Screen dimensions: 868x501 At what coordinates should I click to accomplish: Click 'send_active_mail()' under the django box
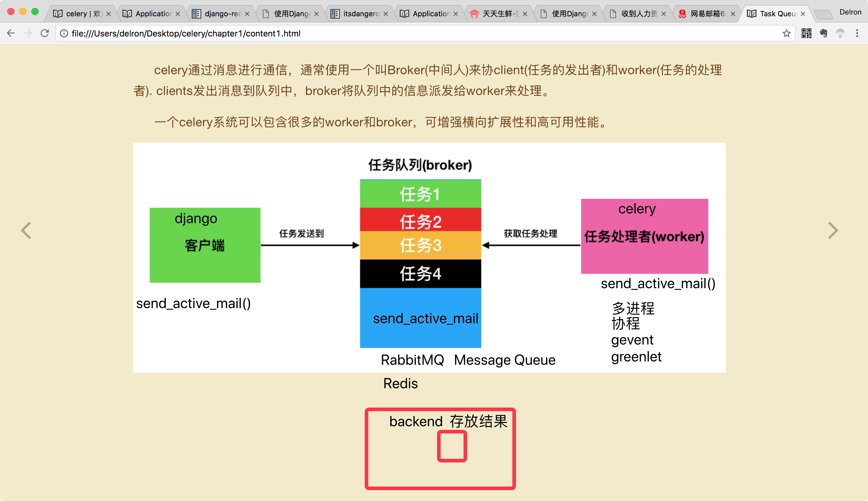tap(193, 304)
